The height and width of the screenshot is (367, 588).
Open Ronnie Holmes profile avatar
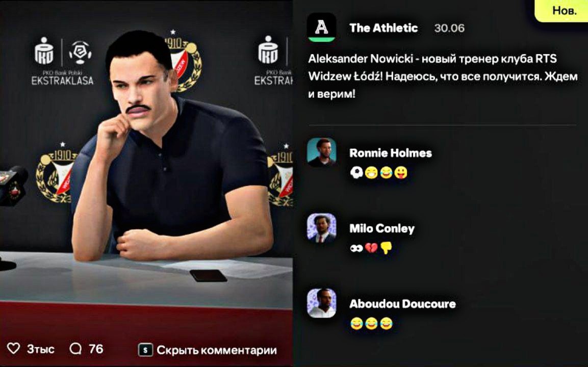pos(321,152)
